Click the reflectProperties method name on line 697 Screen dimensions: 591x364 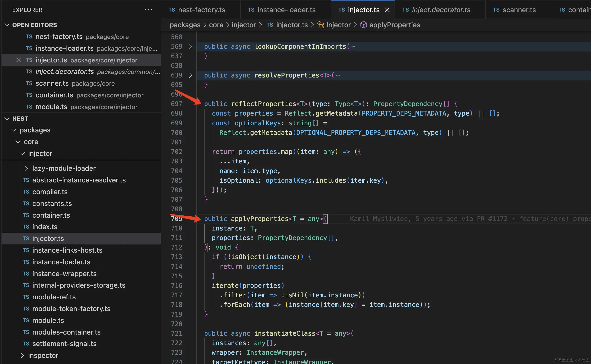(263, 104)
